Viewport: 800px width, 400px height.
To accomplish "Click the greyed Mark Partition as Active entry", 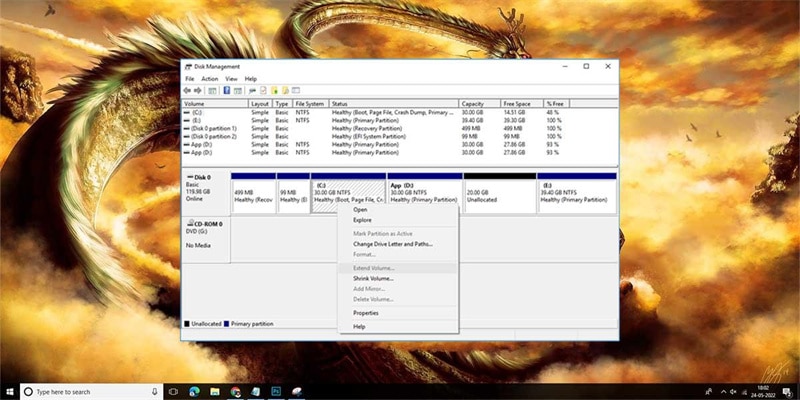I will tap(398, 234).
